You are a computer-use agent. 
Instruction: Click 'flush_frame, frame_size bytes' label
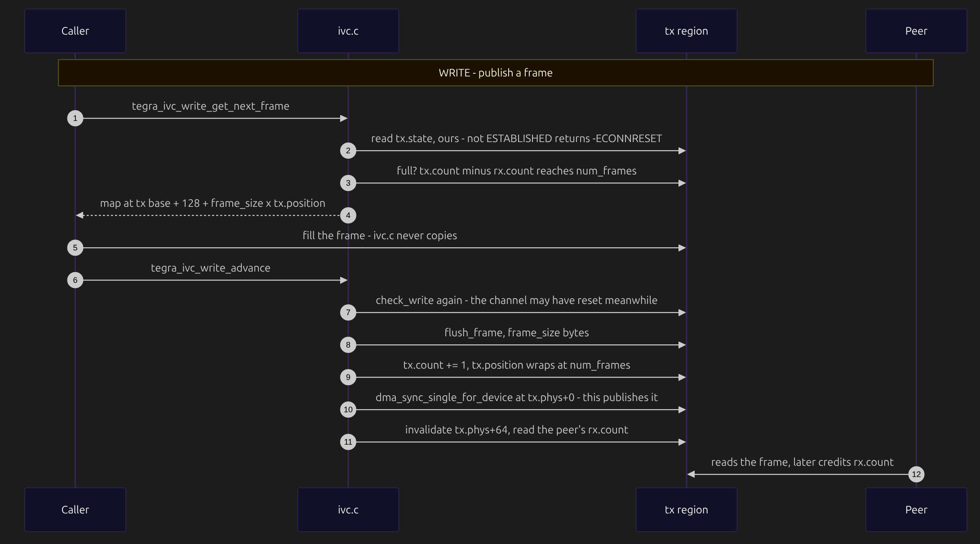coord(517,333)
